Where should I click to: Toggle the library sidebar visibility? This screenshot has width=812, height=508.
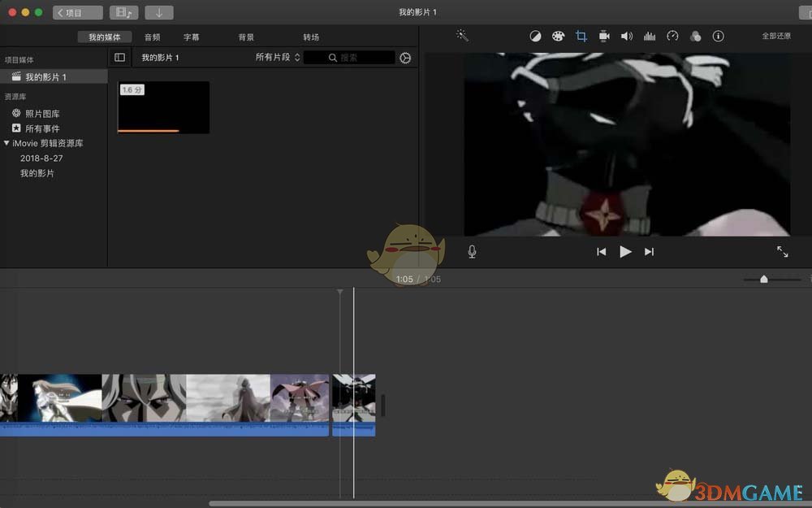pyautogui.click(x=119, y=57)
